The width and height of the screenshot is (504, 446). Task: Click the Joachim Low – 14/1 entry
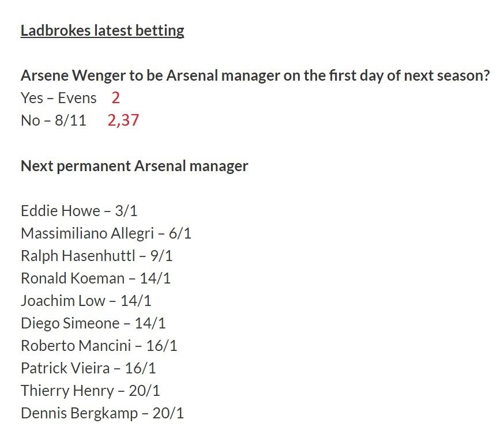click(x=86, y=301)
